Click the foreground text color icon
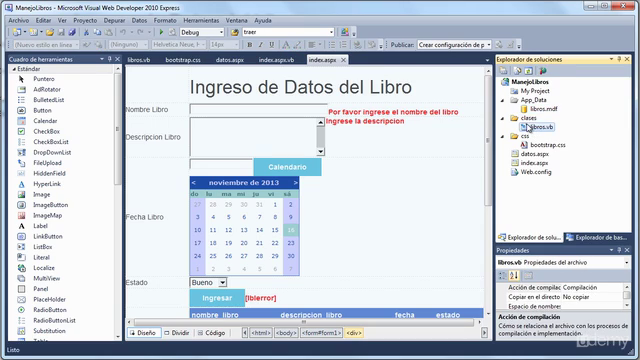Screen dimensions: 640x360 click(x=286, y=45)
